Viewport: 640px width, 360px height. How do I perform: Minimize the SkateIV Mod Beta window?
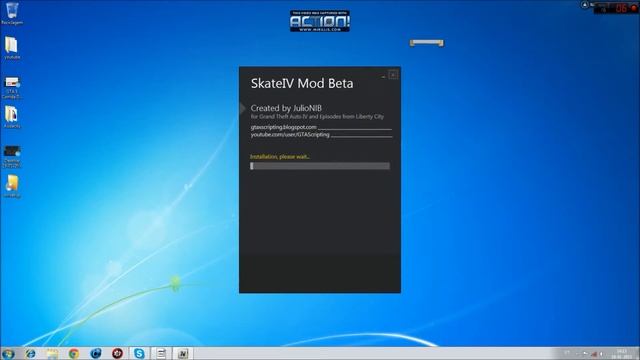[x=383, y=76]
